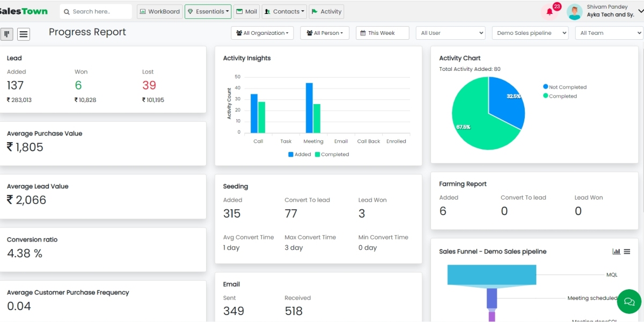Switch to list view icon
The width and height of the screenshot is (644, 322).
click(x=23, y=34)
